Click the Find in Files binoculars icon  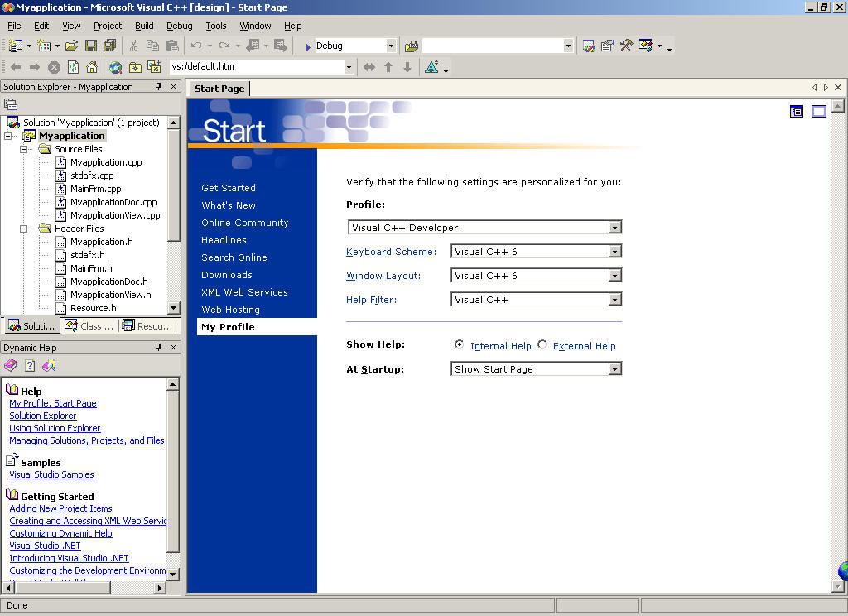[x=412, y=46]
